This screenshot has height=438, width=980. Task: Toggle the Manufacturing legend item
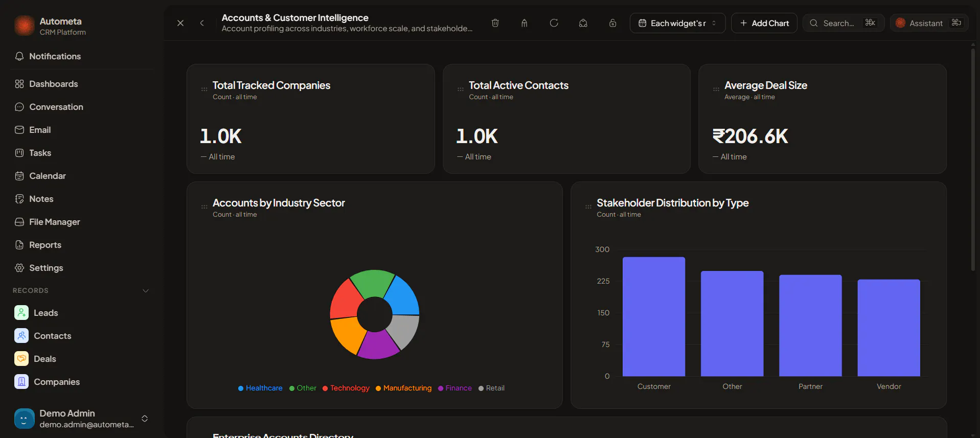(403, 388)
